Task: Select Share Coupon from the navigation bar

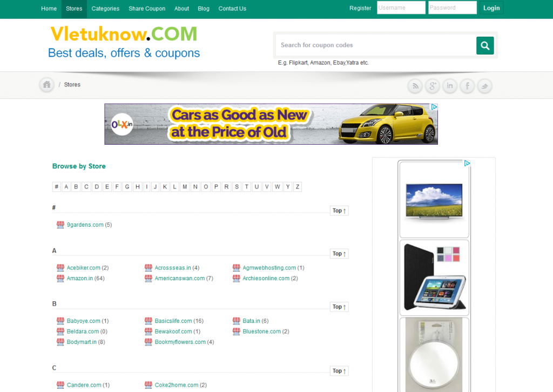Action: [146, 9]
